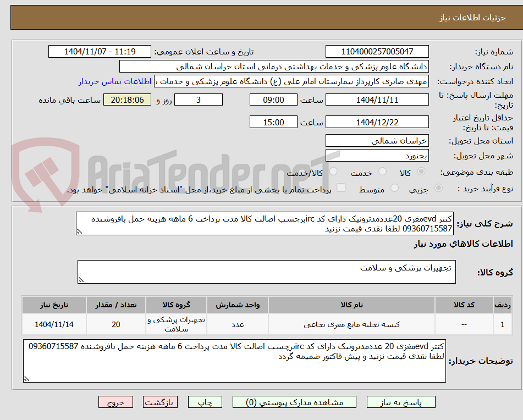
Task: Click the remaining days field showing 3
Action: [x=199, y=100]
